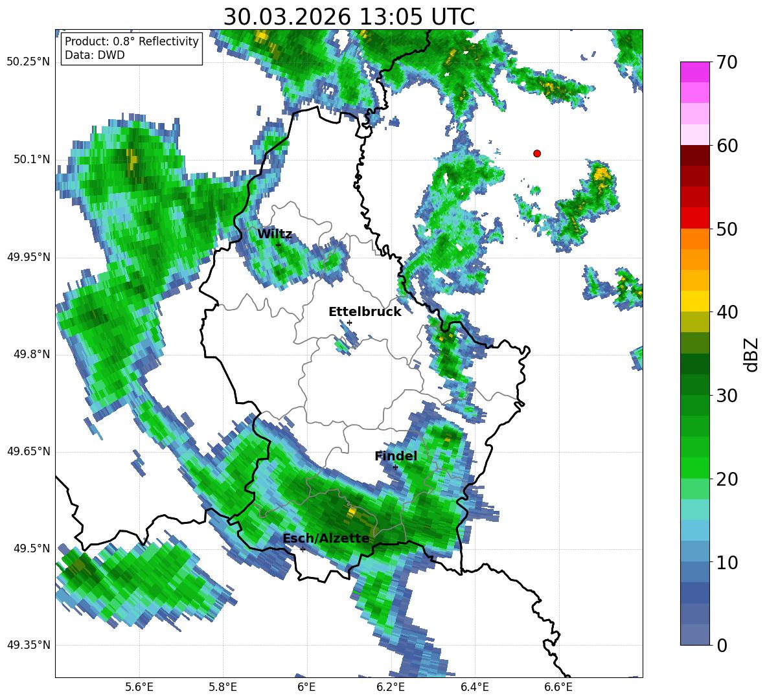The image size is (767, 700).
Task: Click the 49.5°N latitude tick label
Action: click(31, 548)
